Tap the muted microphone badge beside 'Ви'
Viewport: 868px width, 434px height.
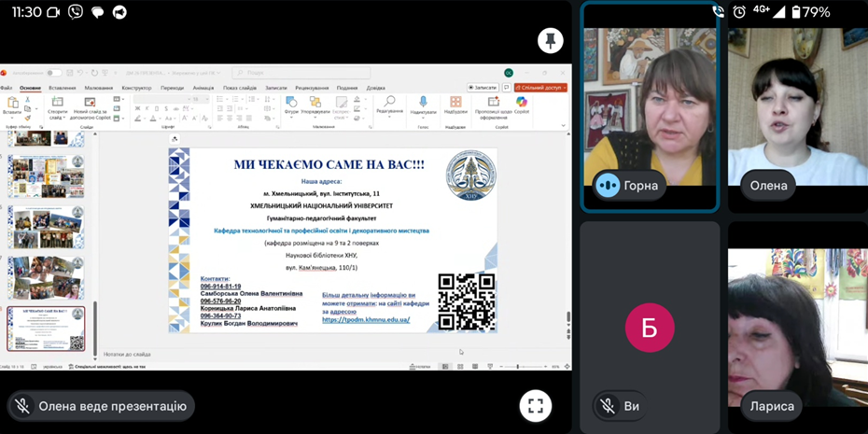coord(608,406)
